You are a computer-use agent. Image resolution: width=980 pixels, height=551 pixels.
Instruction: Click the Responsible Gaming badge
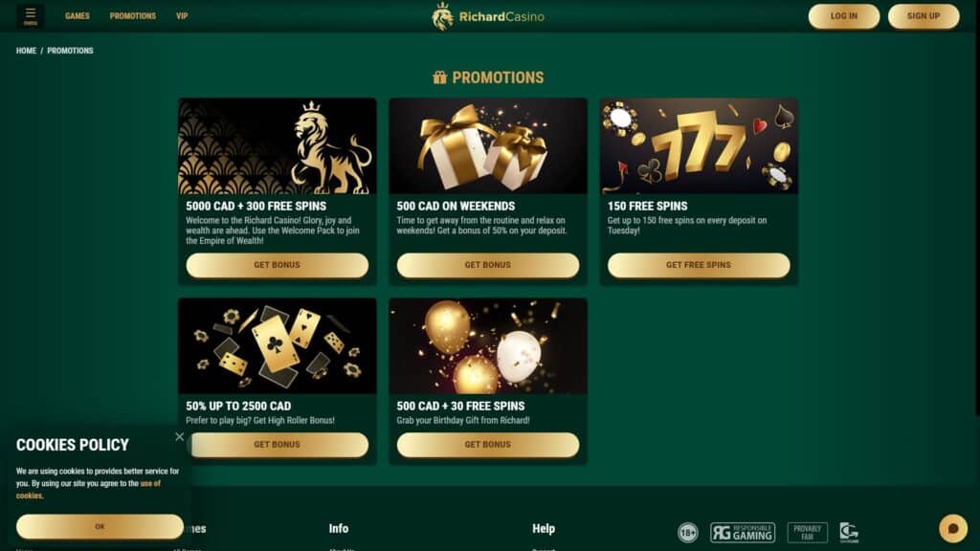click(x=743, y=532)
